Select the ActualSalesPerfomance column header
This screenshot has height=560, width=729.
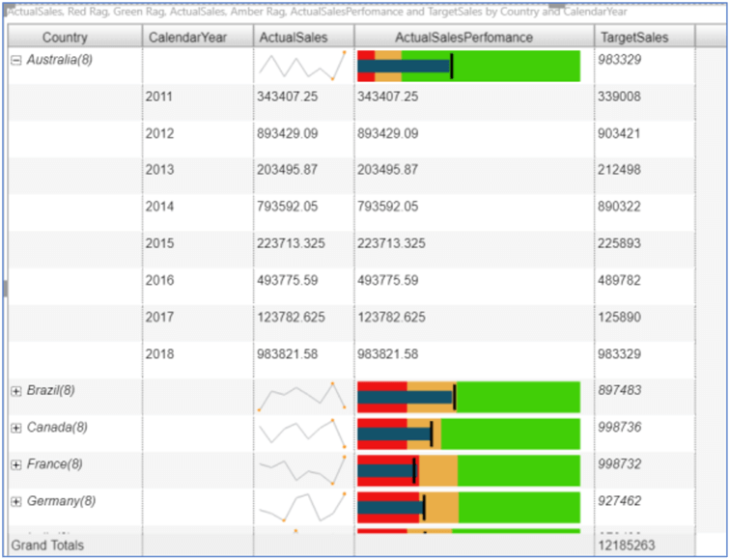coord(463,37)
